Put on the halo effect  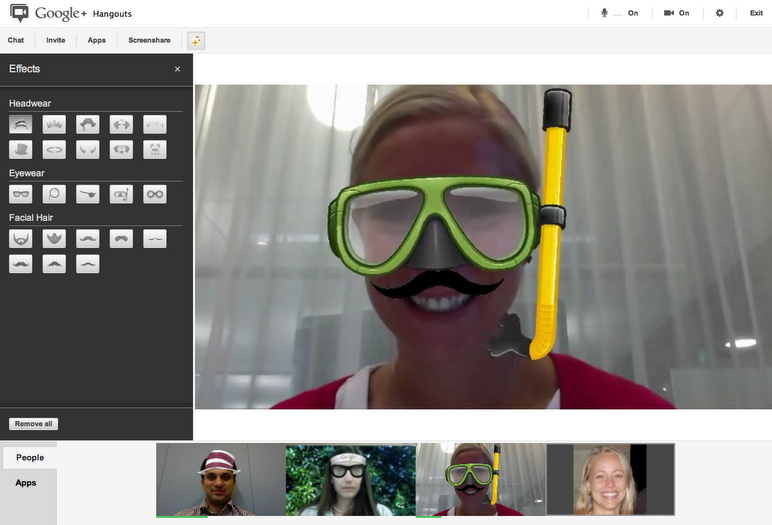54,150
